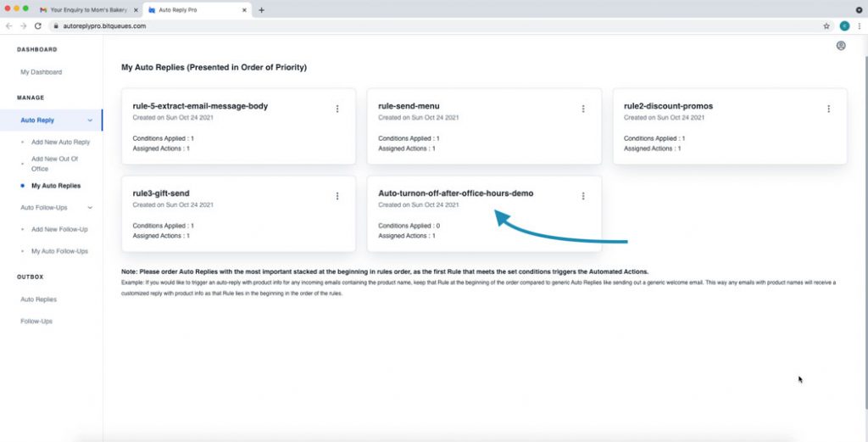
Task: Open My Auto Follow-Ups page
Action: pyautogui.click(x=59, y=251)
